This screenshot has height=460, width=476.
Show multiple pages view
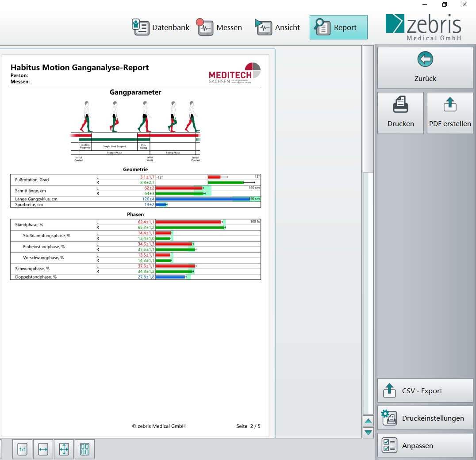84,449
